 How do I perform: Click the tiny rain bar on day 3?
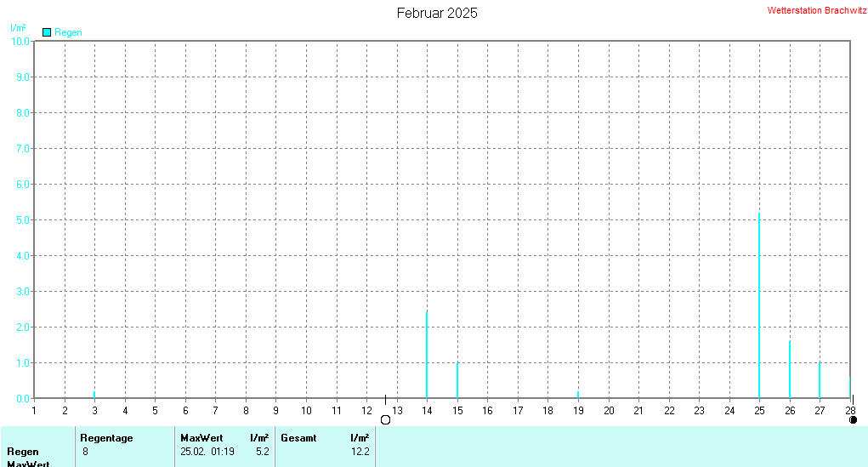pos(94,395)
